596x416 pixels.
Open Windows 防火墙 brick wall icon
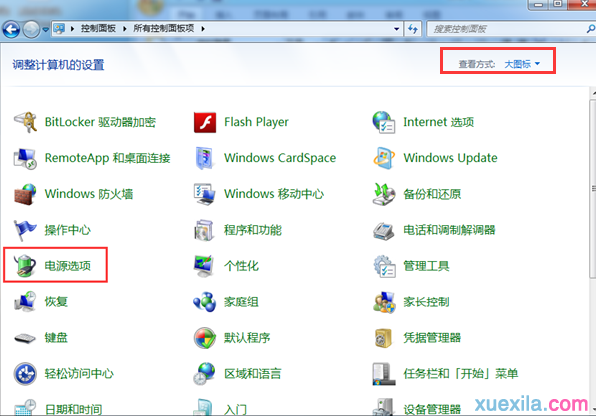coord(25,194)
